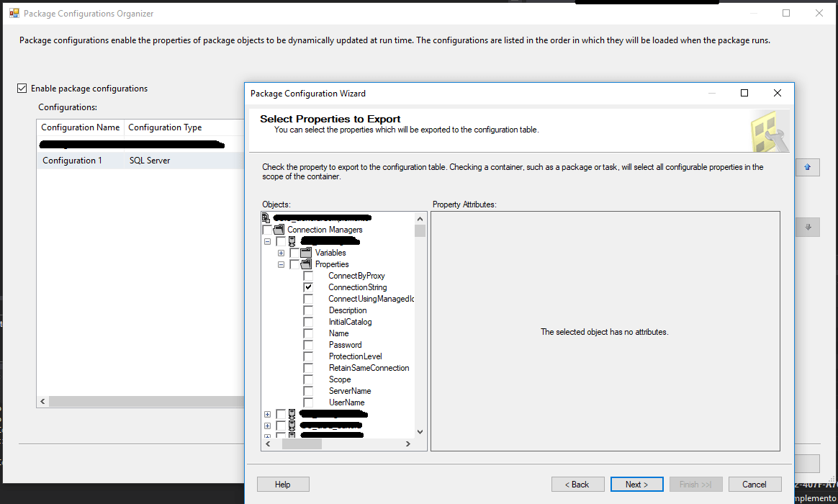Click the Next button
The height and width of the screenshot is (504, 838).
(x=636, y=484)
